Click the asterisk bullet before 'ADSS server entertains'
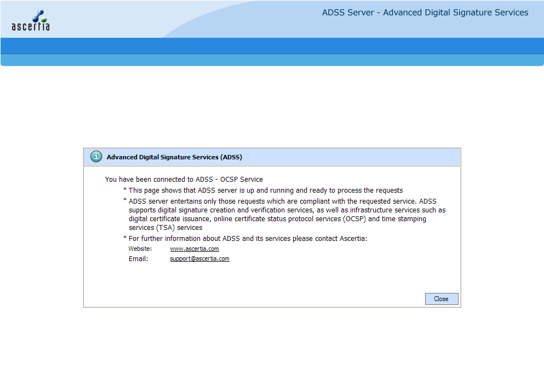 125,200
